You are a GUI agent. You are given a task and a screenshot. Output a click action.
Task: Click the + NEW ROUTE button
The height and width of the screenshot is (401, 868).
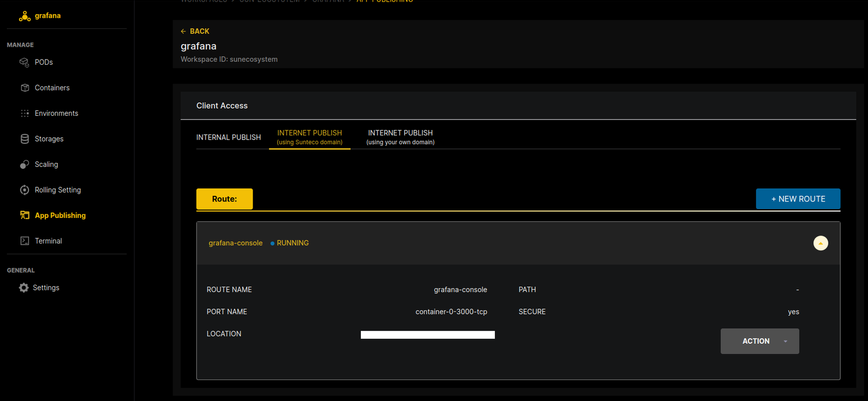[798, 199]
